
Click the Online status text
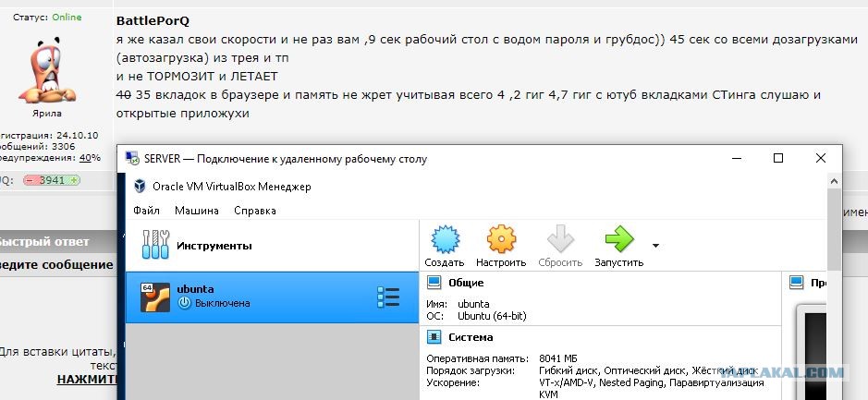click(x=67, y=18)
